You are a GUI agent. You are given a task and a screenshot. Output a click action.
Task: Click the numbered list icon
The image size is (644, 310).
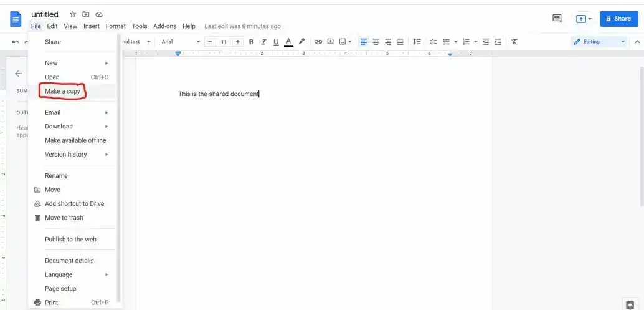pyautogui.click(x=466, y=42)
